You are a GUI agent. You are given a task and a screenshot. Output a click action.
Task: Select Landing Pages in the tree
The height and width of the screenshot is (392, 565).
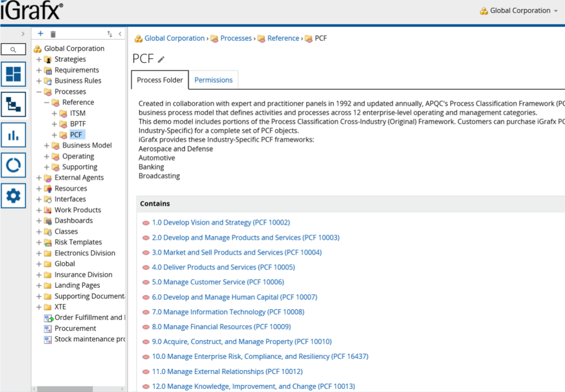click(77, 286)
